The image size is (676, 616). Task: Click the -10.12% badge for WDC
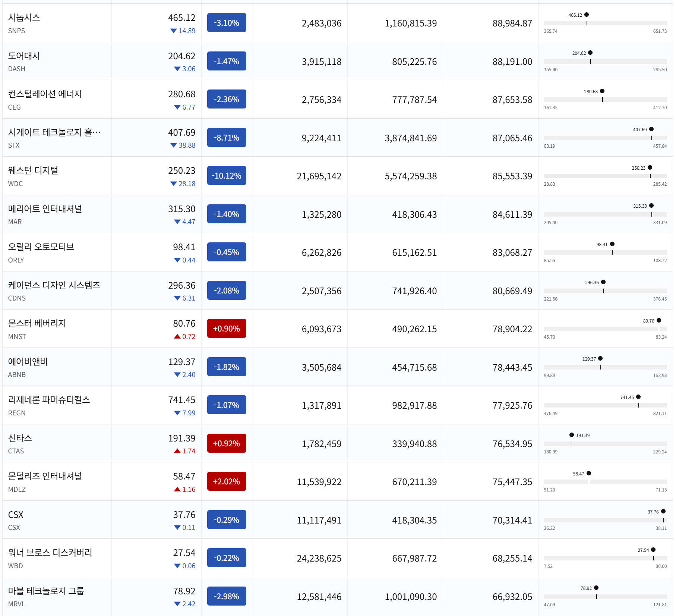click(227, 176)
